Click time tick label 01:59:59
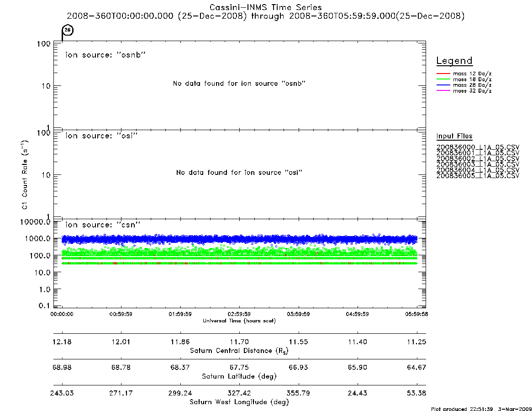 (x=180, y=314)
